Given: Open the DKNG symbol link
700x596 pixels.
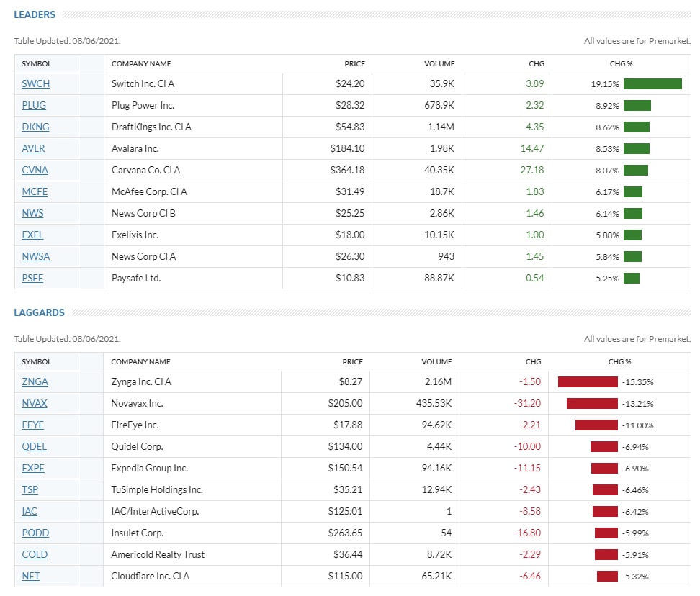Looking at the screenshot, I should (36, 127).
